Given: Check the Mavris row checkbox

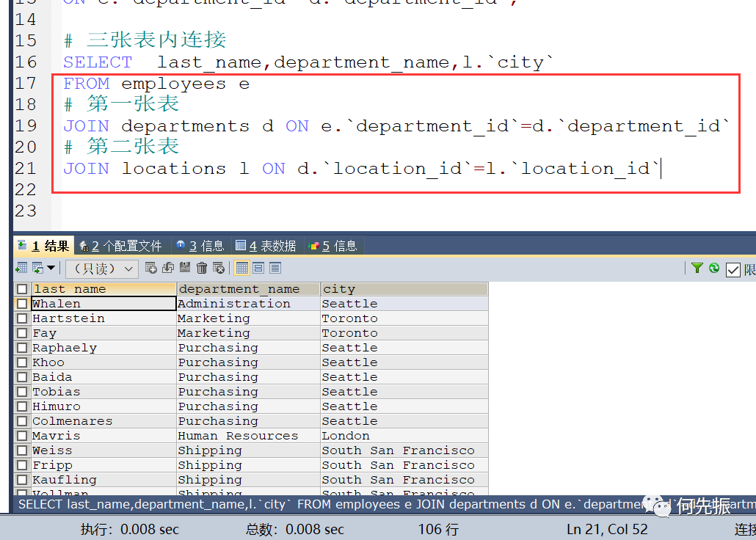Looking at the screenshot, I should (x=22, y=436).
